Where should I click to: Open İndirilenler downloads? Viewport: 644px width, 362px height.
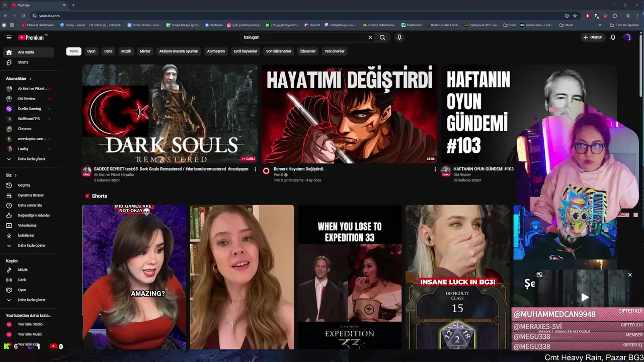[x=29, y=235]
